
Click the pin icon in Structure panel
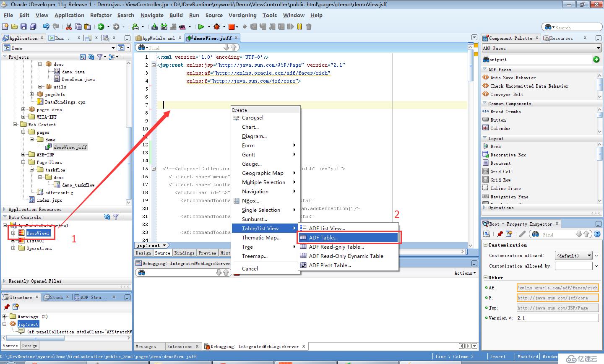click(x=6, y=307)
